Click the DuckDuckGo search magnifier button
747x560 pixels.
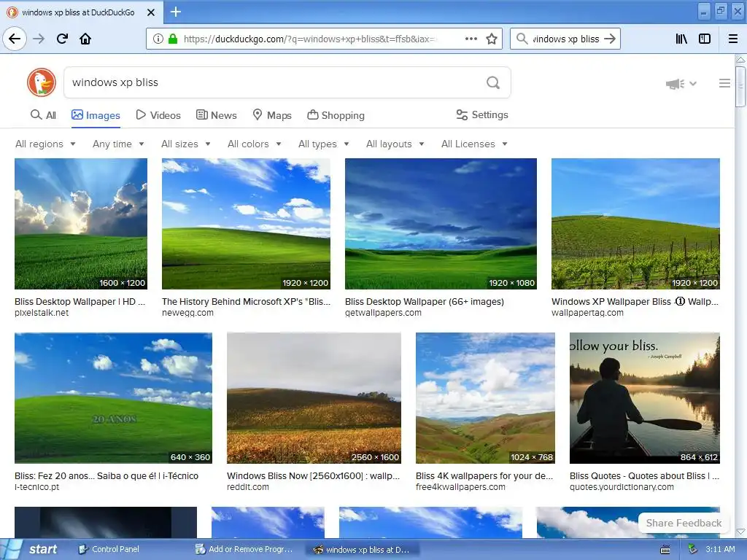click(493, 83)
